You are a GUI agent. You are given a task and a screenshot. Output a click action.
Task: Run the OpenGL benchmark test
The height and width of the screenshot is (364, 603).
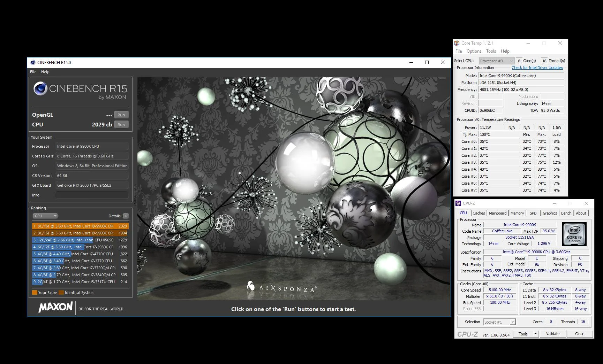(x=121, y=115)
